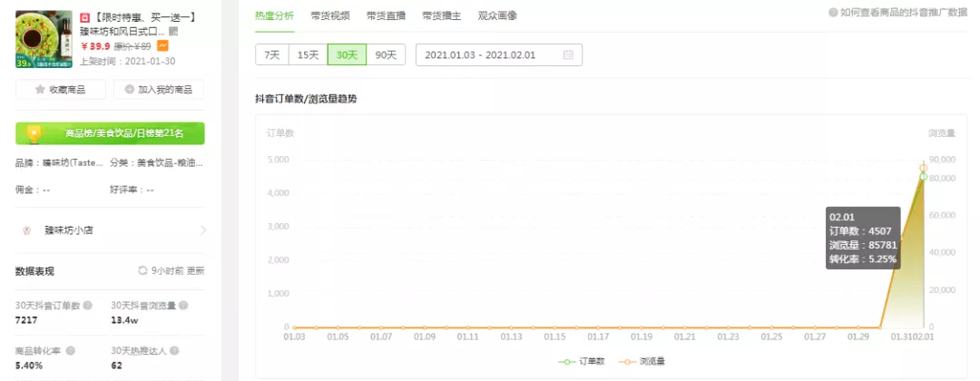Open the 如何查看商品的抖音推广数据 help link
The image size is (980, 381).
click(902, 12)
